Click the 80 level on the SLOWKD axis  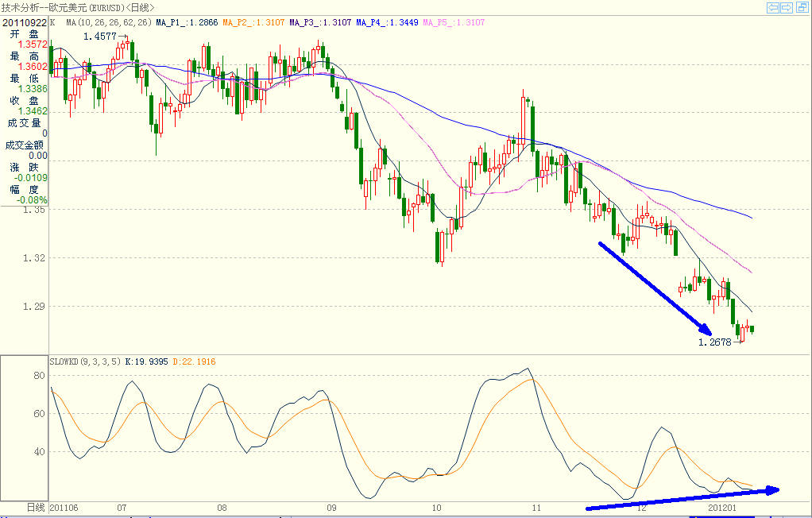point(39,376)
